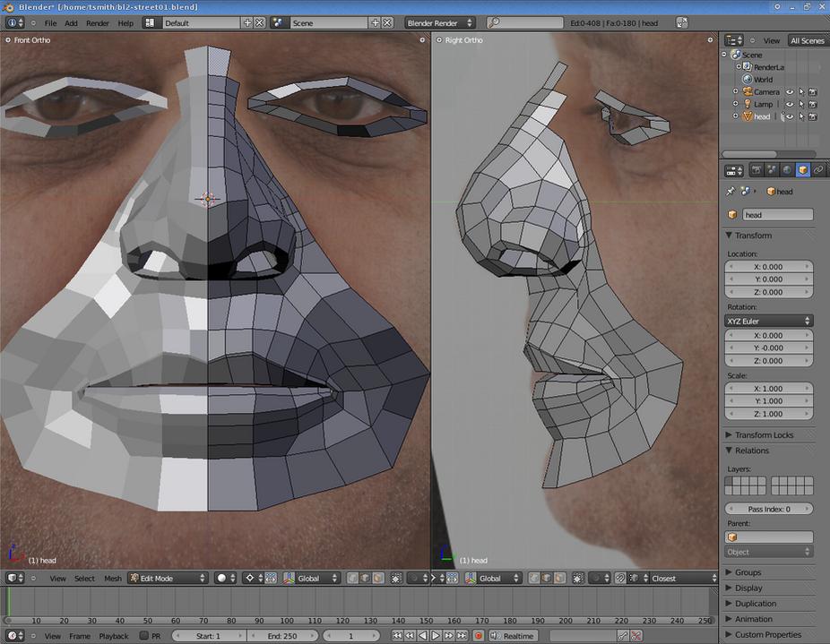Open the Mesh menu in 3D view
Screen dimensions: 830x644
(x=113, y=578)
